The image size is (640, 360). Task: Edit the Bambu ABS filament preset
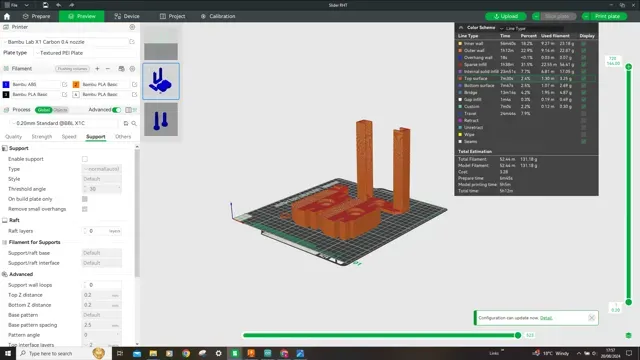(64, 84)
